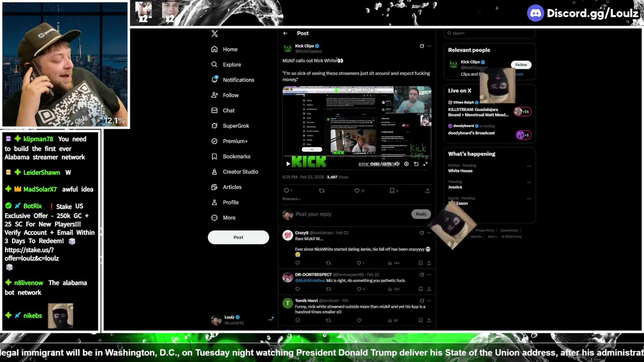Open the White House trending topic
The height and width of the screenshot is (362, 644).
click(460, 171)
